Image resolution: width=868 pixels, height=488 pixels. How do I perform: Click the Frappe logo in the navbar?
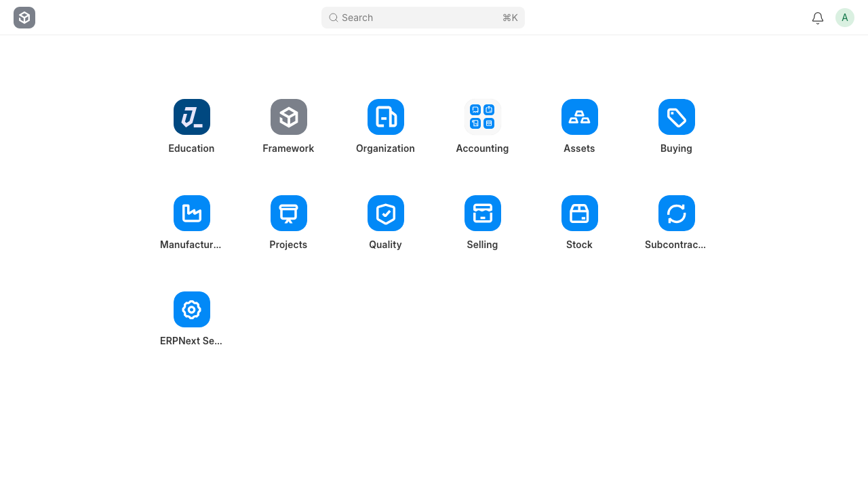click(24, 18)
